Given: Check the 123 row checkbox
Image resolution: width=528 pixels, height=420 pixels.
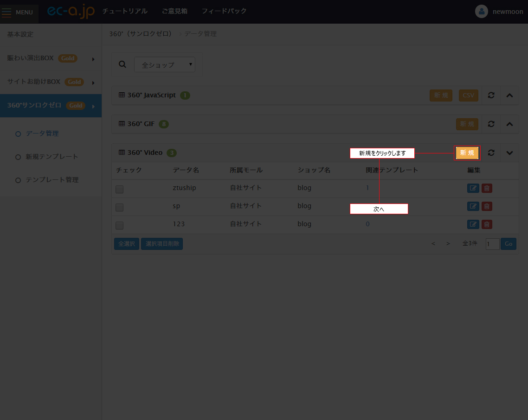Looking at the screenshot, I should [120, 225].
